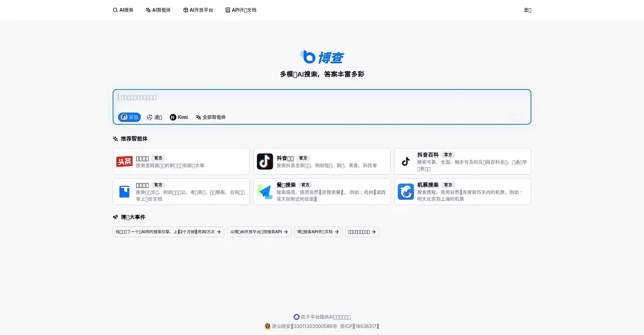The height and width of the screenshot is (335, 644).
Task: Open the AI开放平台 navigation item
Action: pos(198,10)
